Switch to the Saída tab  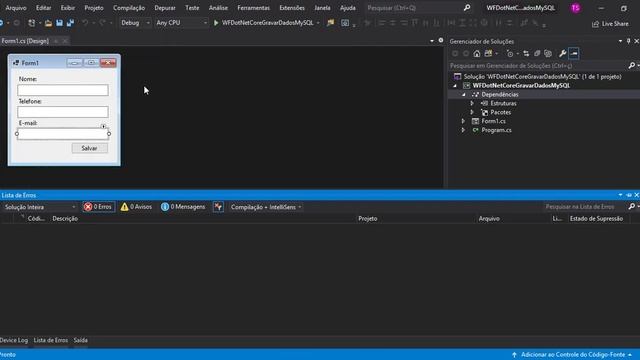point(80,340)
